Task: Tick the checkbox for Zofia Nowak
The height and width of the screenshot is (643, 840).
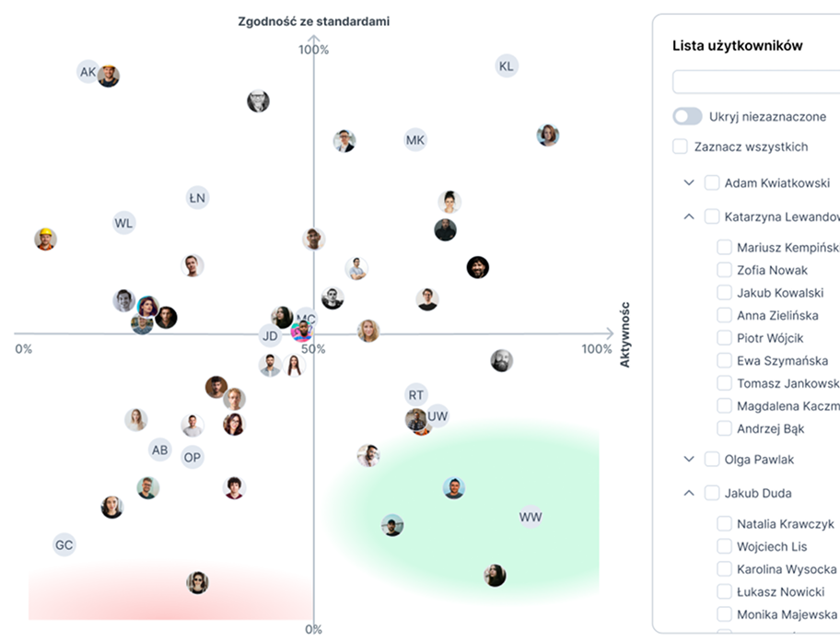Action: [724, 270]
